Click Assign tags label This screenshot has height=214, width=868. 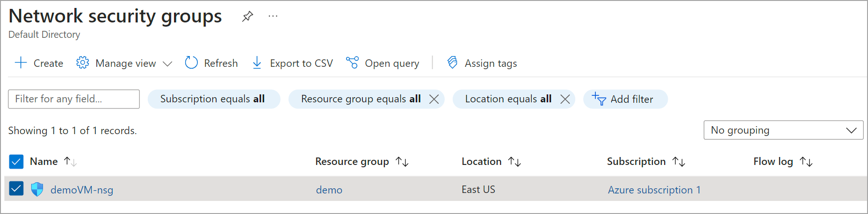tap(491, 64)
